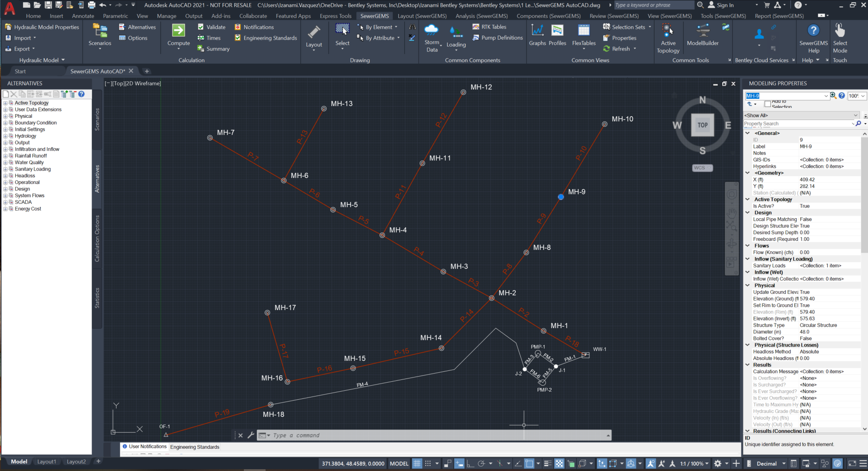Toggle Add to Selection checkbox
Screen dimensions: 868x471
(768, 104)
